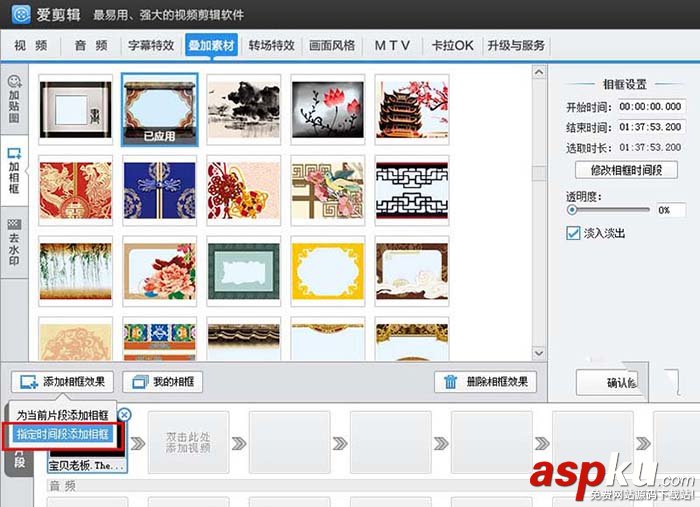Switch to the 转场特效 tab

271,46
